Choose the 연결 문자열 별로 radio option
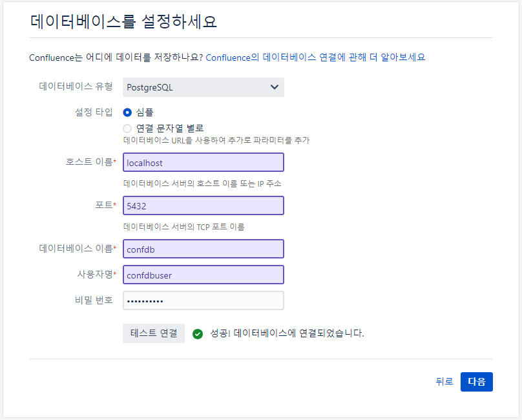 127,128
